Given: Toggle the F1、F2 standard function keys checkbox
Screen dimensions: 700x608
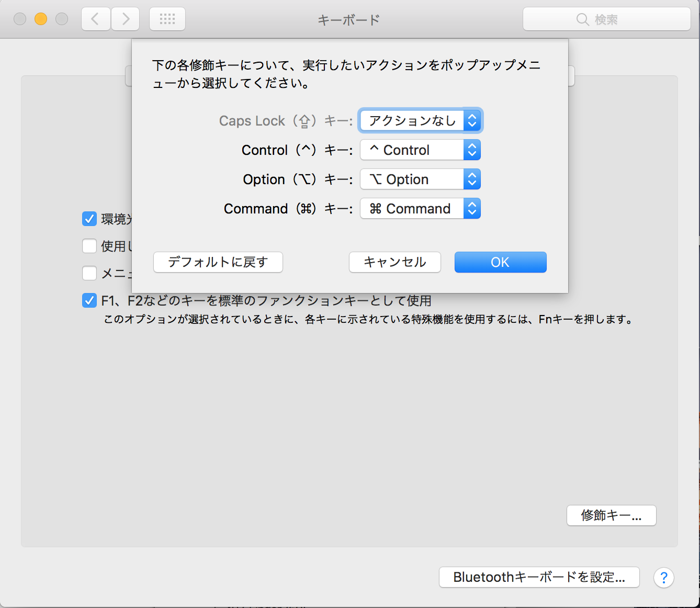Looking at the screenshot, I should click(89, 300).
